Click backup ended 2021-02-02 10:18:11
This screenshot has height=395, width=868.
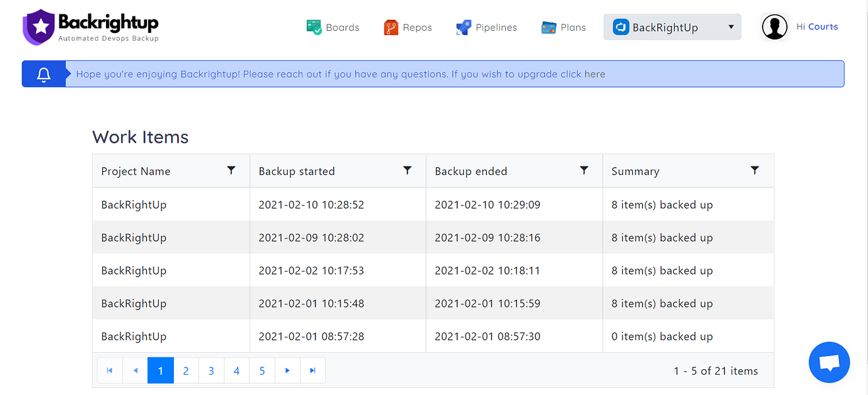coord(488,271)
